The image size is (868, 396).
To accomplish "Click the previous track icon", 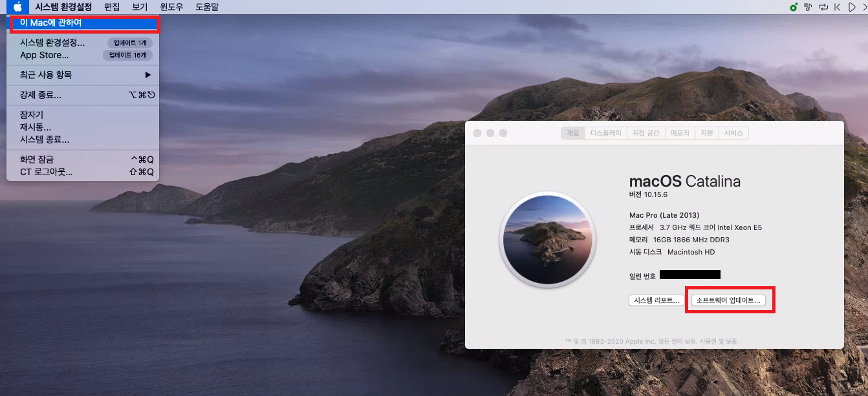I will (838, 7).
